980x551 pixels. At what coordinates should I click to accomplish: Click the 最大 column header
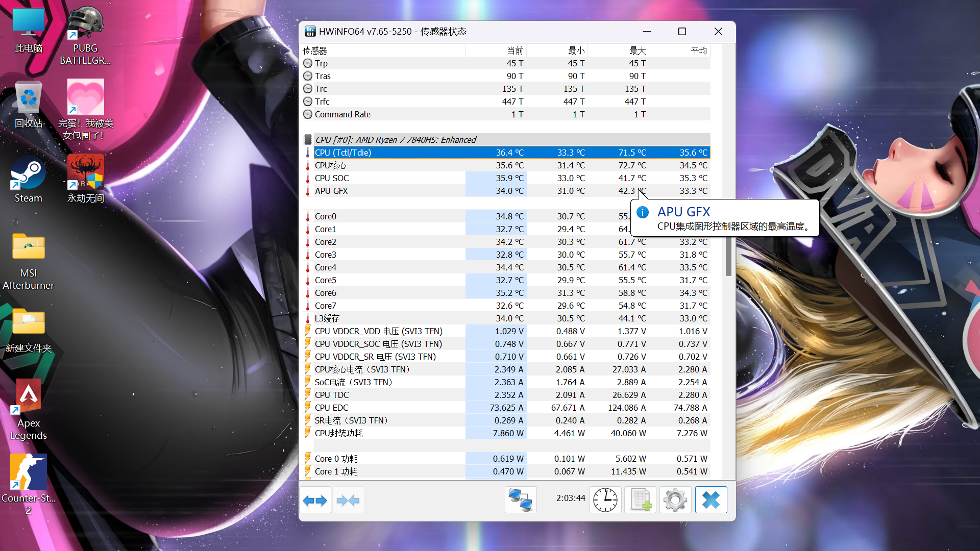click(x=618, y=51)
